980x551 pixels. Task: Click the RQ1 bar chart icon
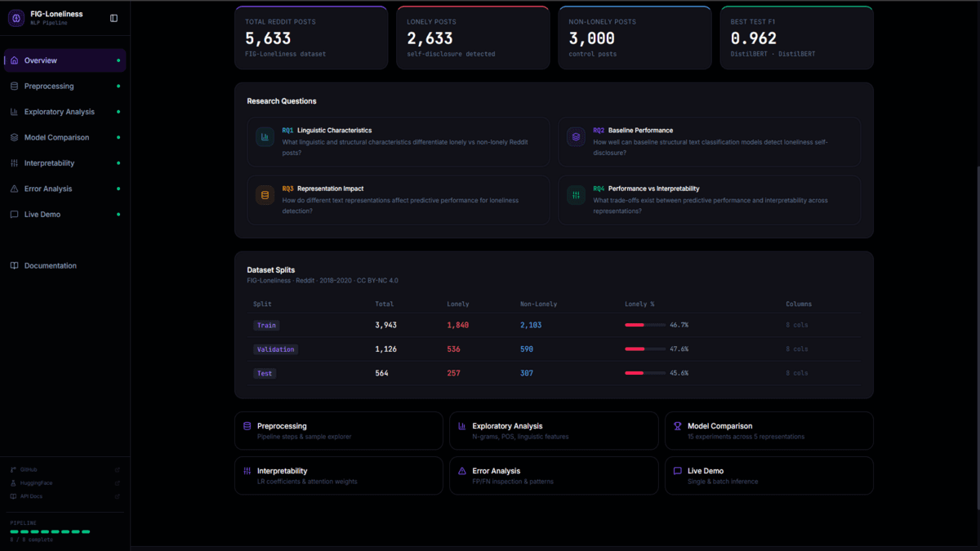pos(265,137)
